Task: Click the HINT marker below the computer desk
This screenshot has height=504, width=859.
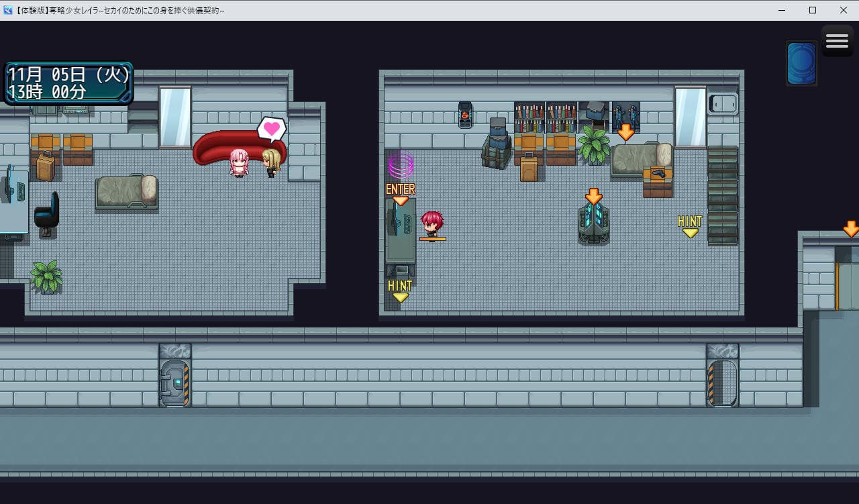Action: click(x=401, y=291)
